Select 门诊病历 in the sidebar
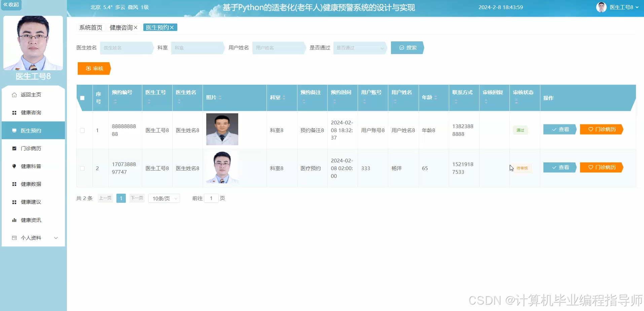Screen dimensions: 644x311 tap(33, 148)
